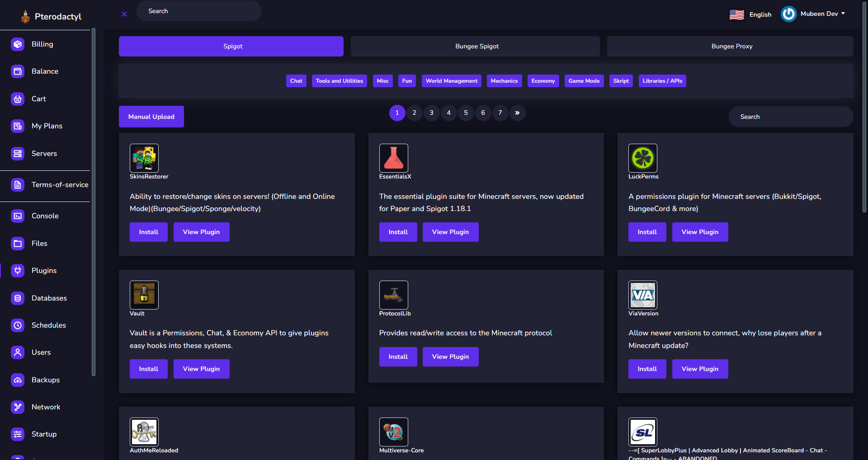Open the Databases icon in sidebar
The width and height of the screenshot is (868, 460).
(18, 298)
